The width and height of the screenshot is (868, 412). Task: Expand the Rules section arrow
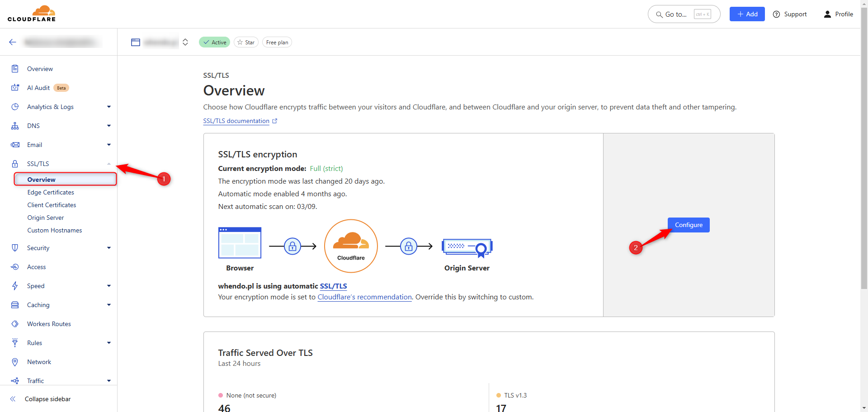pos(109,343)
